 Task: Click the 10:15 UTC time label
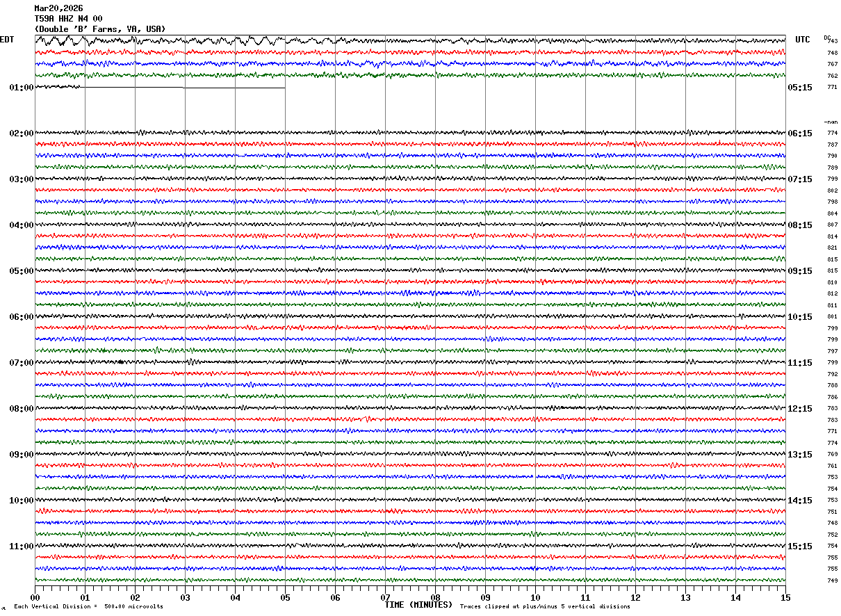point(800,317)
